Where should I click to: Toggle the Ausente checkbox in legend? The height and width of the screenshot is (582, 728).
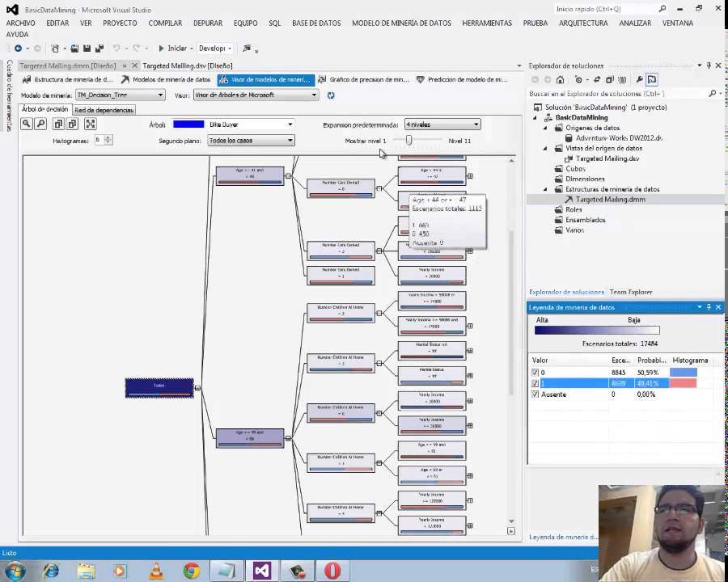535,394
